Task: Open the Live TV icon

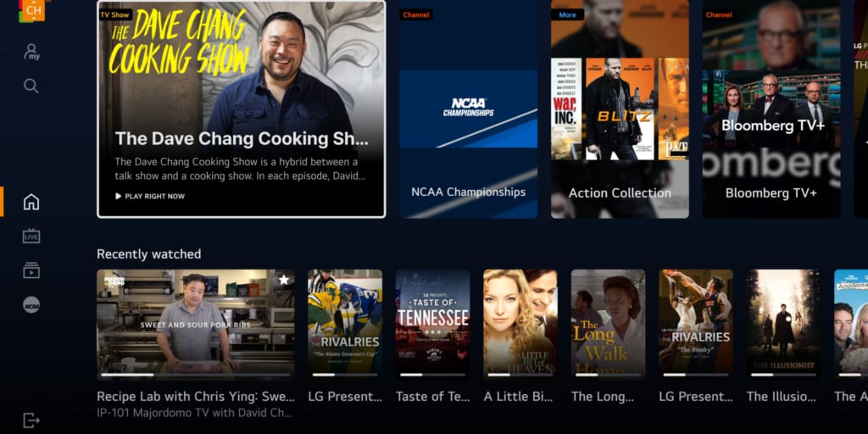Action: [31, 236]
